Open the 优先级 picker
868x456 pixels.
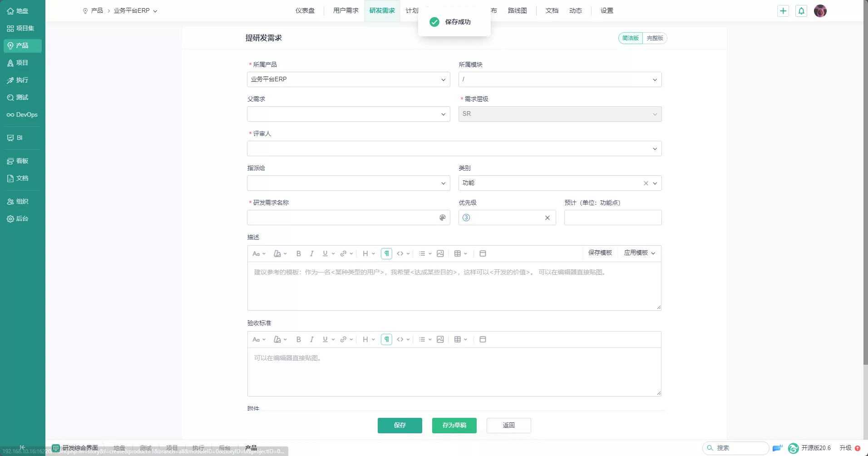pos(507,218)
